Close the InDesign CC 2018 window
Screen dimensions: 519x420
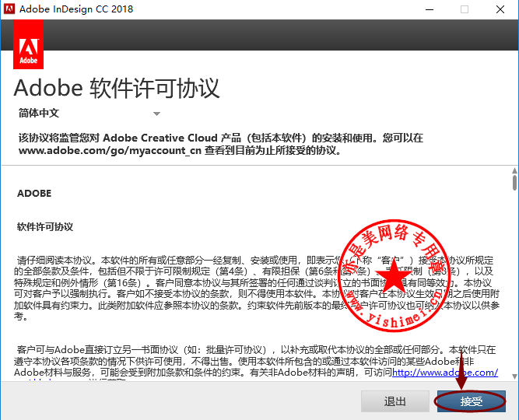(x=500, y=9)
